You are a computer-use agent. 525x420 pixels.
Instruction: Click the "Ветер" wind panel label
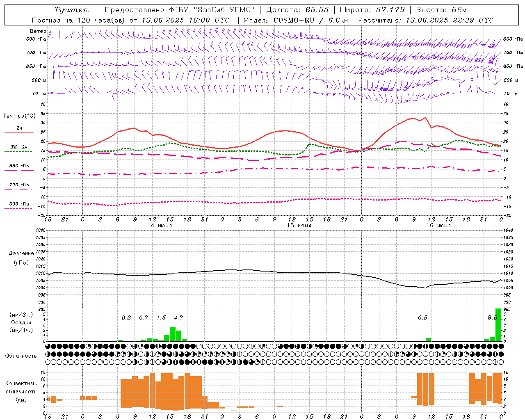[x=38, y=31]
